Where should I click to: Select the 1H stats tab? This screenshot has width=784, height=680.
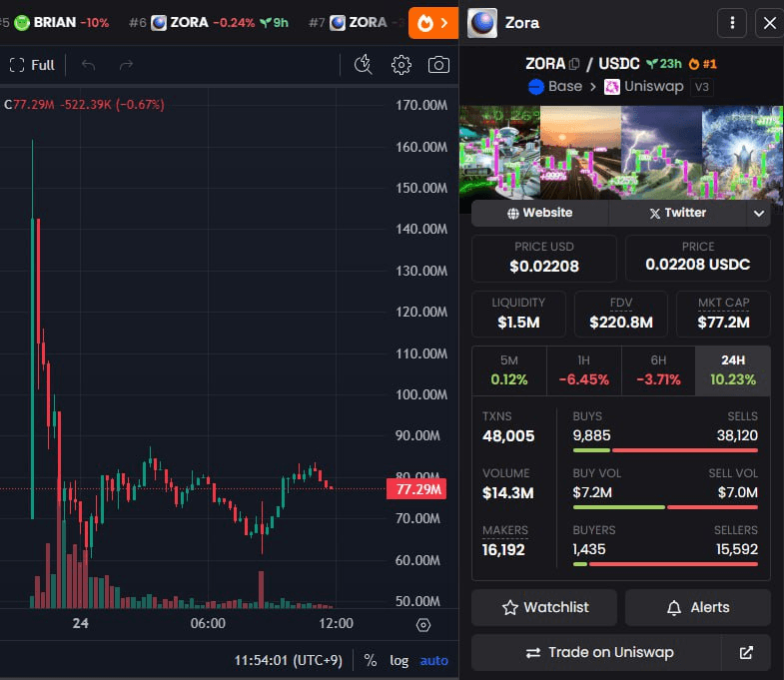pos(583,370)
